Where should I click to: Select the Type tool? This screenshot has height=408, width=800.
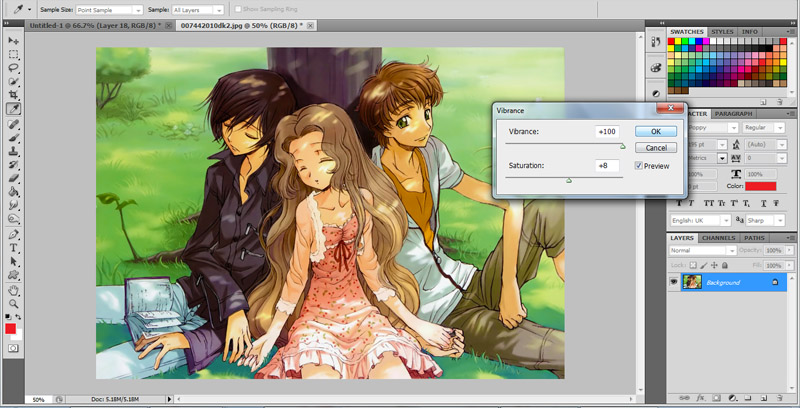pyautogui.click(x=14, y=246)
